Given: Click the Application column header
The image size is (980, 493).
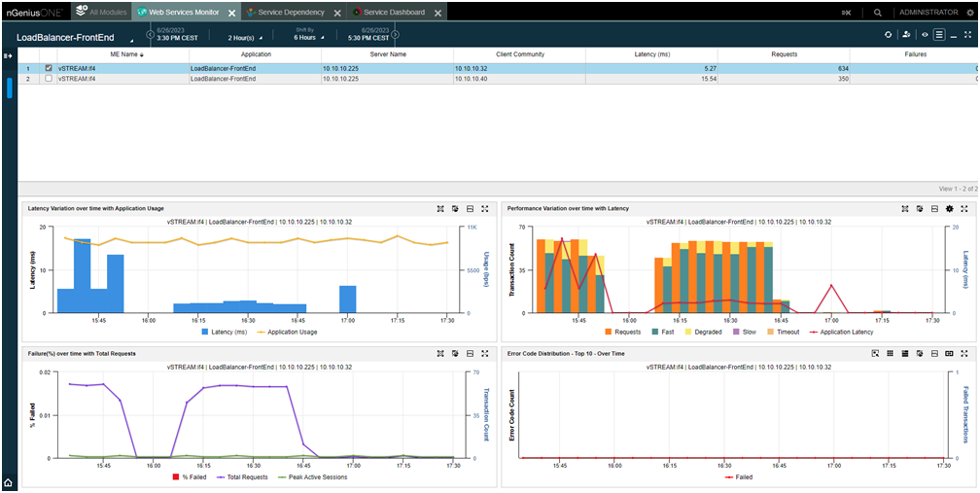Looking at the screenshot, I should [x=256, y=54].
